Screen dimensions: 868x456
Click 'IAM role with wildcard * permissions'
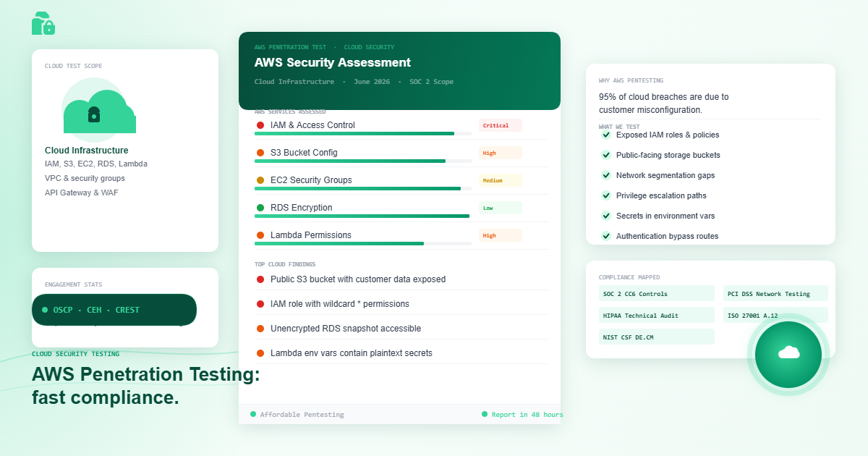point(340,304)
